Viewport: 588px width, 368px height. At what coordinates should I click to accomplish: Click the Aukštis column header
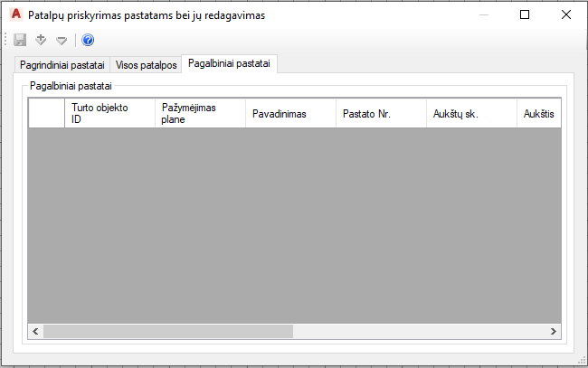click(x=539, y=113)
